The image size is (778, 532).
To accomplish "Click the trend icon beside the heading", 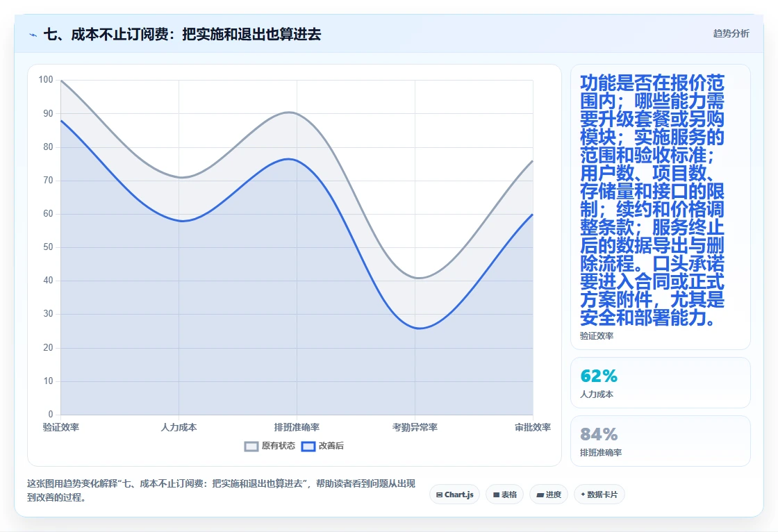I will coord(33,35).
